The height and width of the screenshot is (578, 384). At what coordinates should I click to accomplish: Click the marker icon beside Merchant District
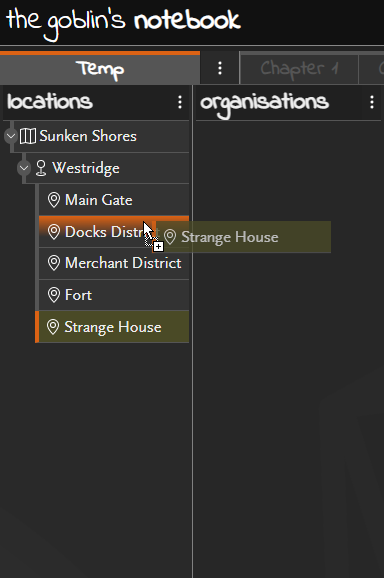pos(54,263)
